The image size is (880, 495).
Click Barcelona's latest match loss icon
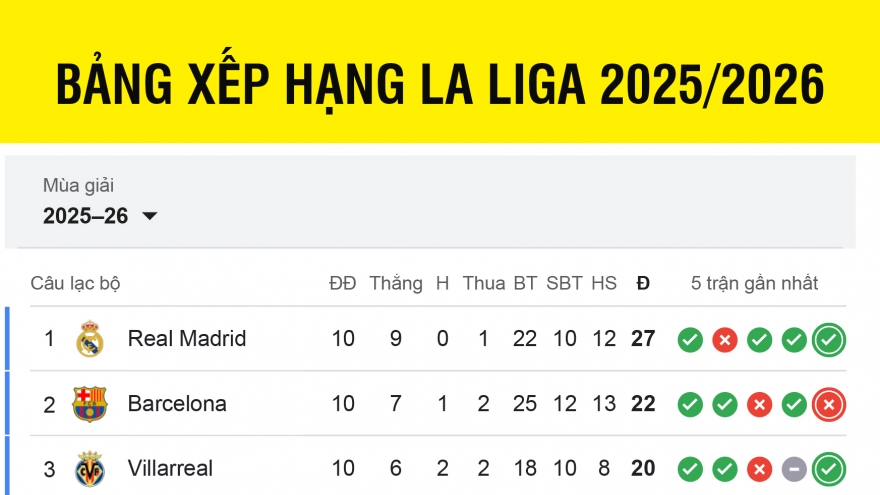point(828,405)
